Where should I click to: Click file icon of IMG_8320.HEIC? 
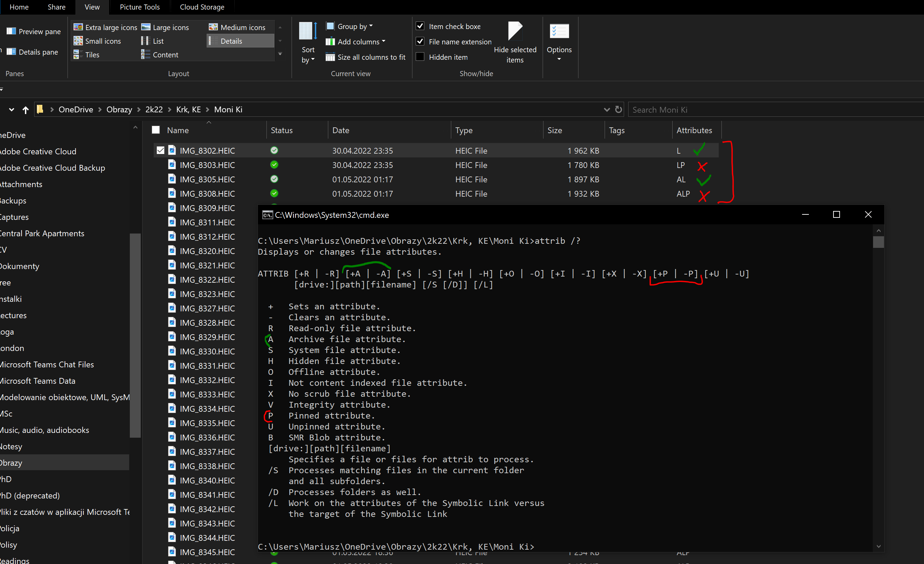pyautogui.click(x=172, y=251)
